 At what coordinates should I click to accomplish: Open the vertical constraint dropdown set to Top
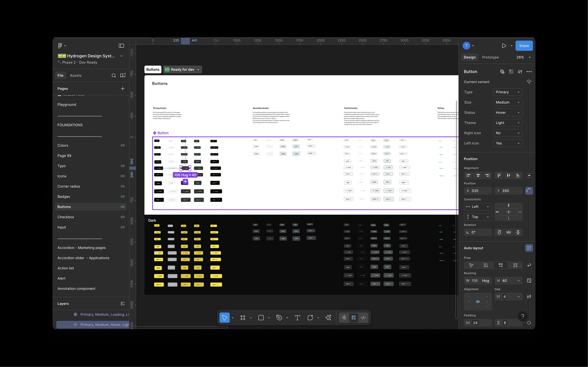(x=478, y=217)
